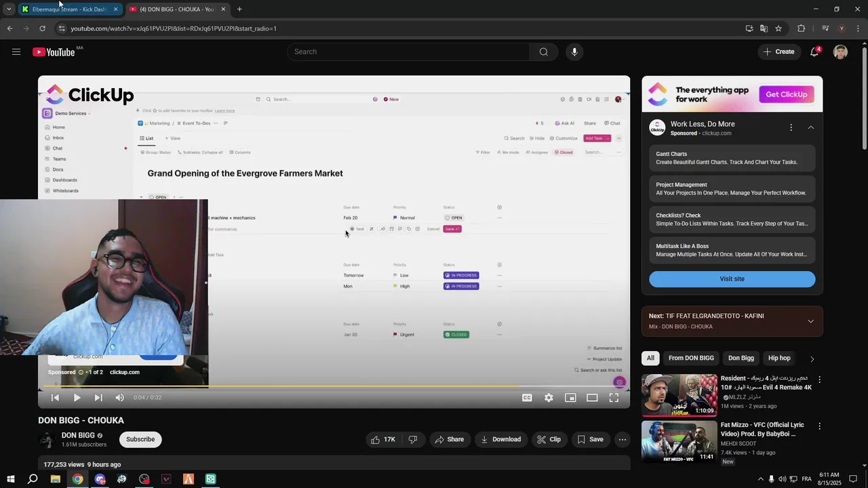Screen dimensions: 868x488
Task: Download the video
Action: (x=500, y=439)
